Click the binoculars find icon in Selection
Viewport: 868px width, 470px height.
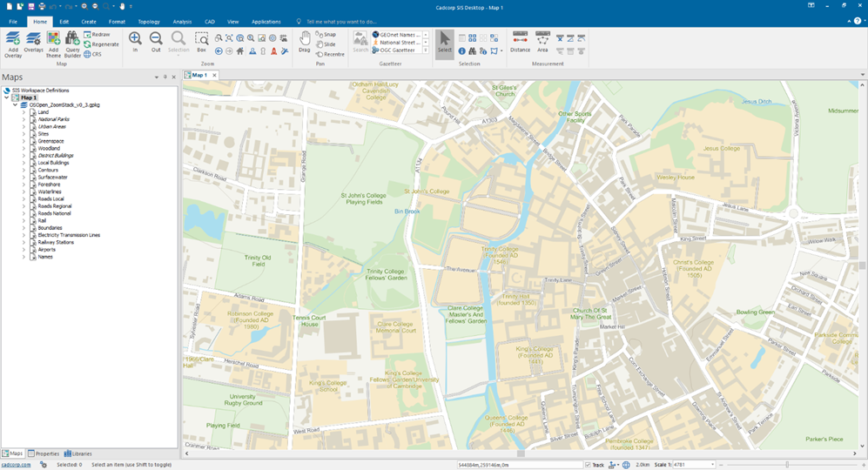coord(472,51)
